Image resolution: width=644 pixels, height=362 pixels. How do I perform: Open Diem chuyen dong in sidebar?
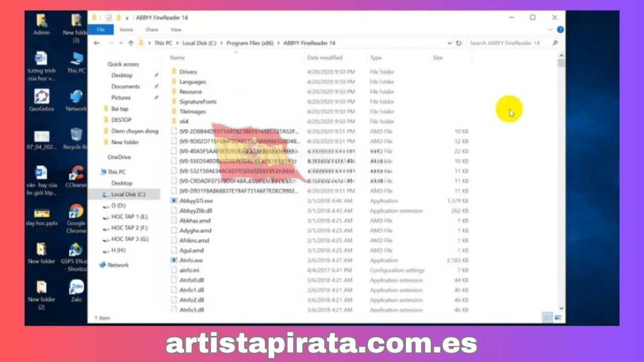point(134,131)
